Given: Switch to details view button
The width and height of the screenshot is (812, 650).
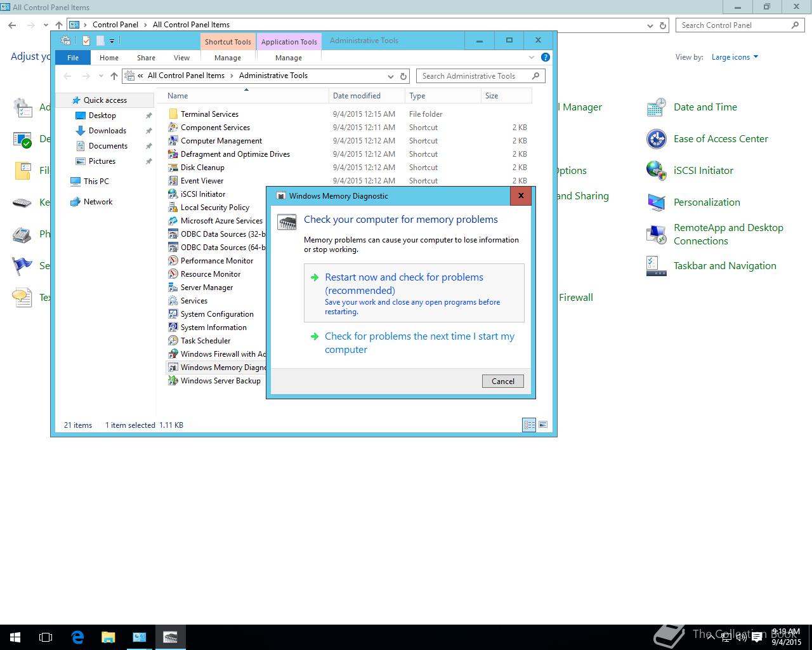Looking at the screenshot, I should coord(529,425).
